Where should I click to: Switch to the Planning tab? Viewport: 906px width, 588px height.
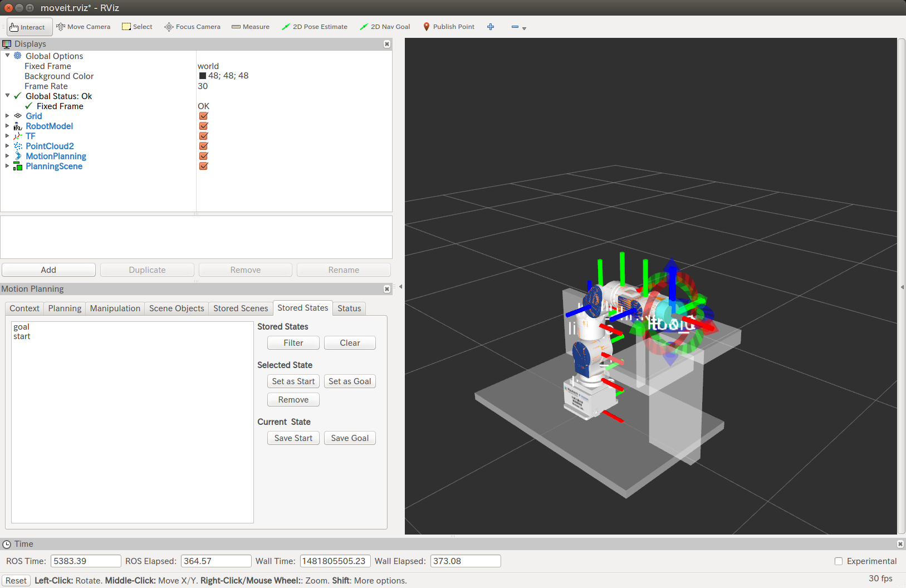tap(65, 308)
